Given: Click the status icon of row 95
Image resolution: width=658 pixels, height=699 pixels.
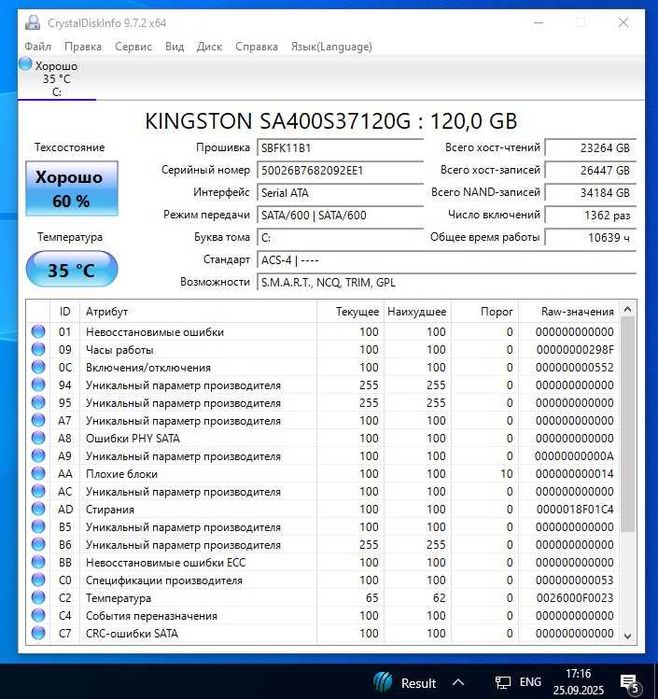Looking at the screenshot, I should click(38, 402).
